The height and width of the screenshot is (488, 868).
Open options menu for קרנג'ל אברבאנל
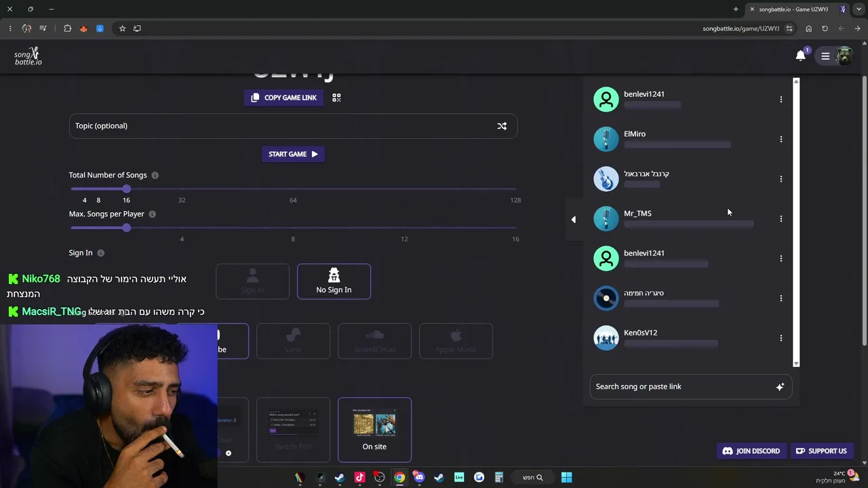[x=781, y=179]
